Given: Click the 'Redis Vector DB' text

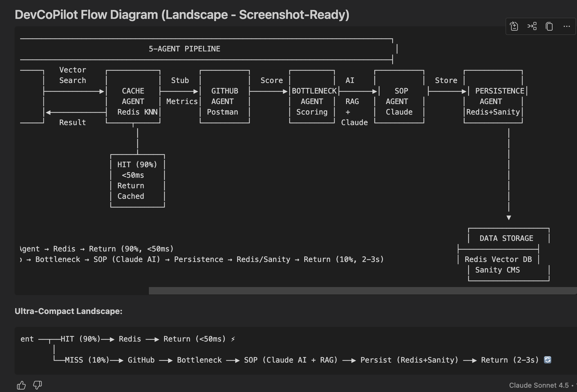Looking at the screenshot, I should (x=498, y=259).
